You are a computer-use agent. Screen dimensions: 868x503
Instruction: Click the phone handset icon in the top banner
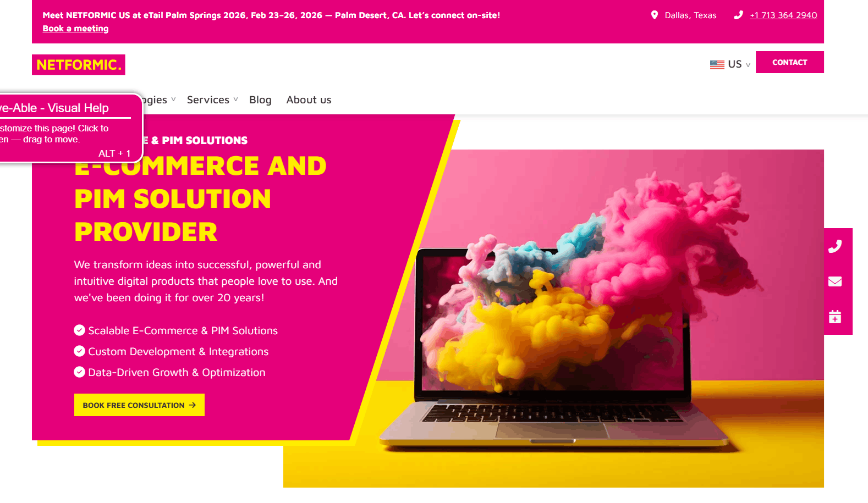click(x=738, y=15)
